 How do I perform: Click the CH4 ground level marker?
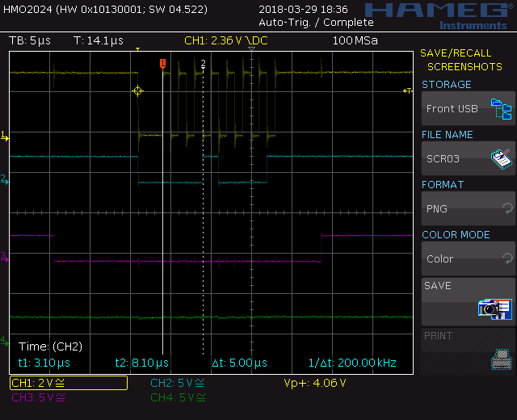click(4, 341)
